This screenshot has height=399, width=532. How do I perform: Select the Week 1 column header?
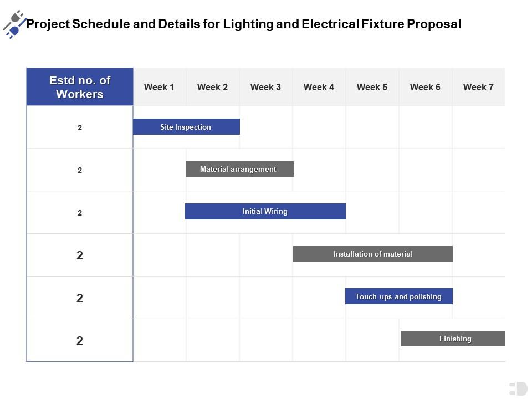pos(159,87)
